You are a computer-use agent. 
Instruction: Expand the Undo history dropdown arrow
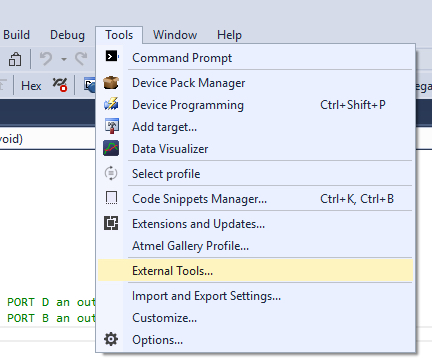click(x=64, y=59)
